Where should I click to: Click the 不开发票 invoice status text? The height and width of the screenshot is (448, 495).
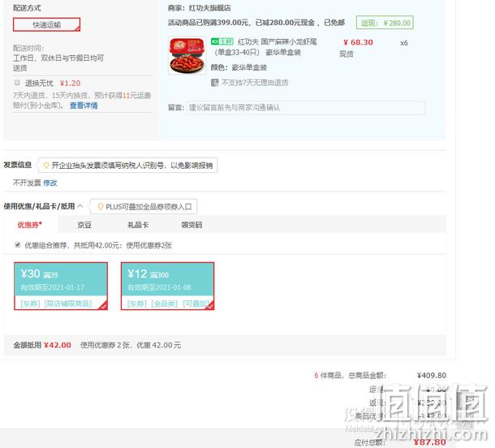tap(27, 183)
